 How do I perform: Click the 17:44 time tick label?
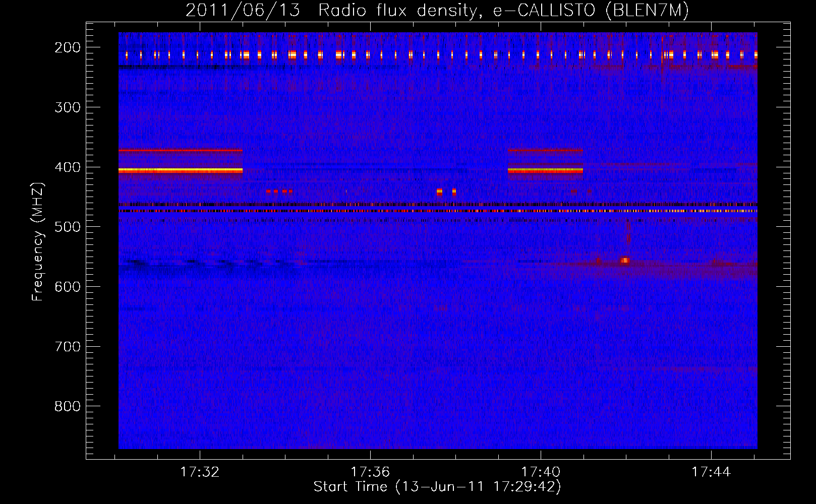click(711, 472)
